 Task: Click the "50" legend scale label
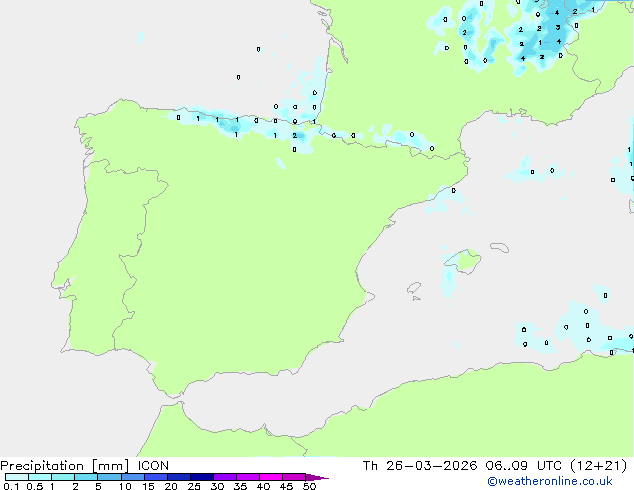(x=309, y=486)
